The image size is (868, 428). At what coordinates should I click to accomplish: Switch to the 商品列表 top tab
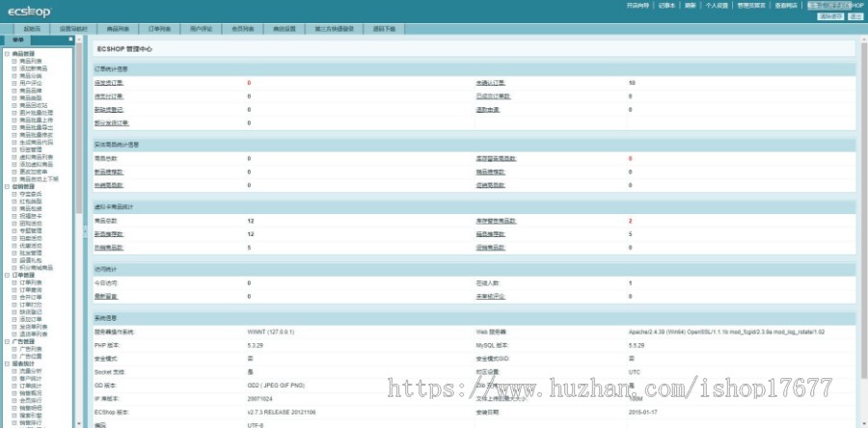coord(118,29)
